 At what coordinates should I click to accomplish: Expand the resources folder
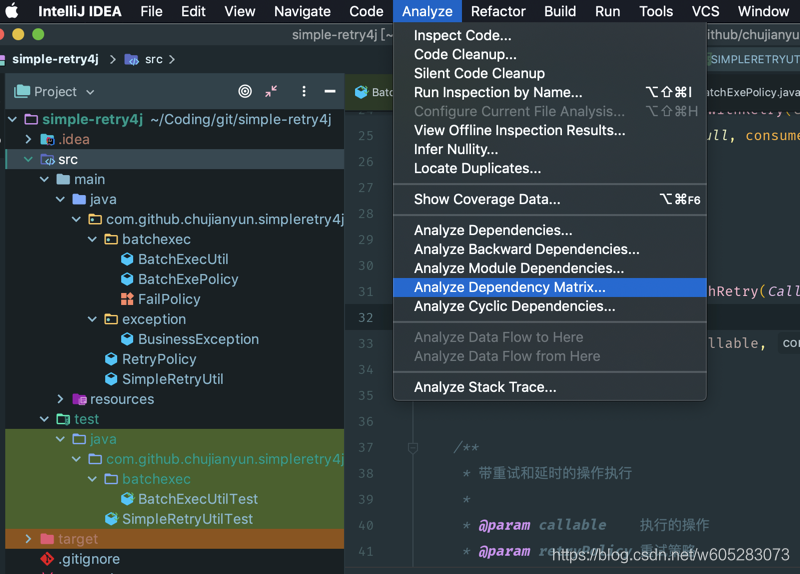pos(60,399)
